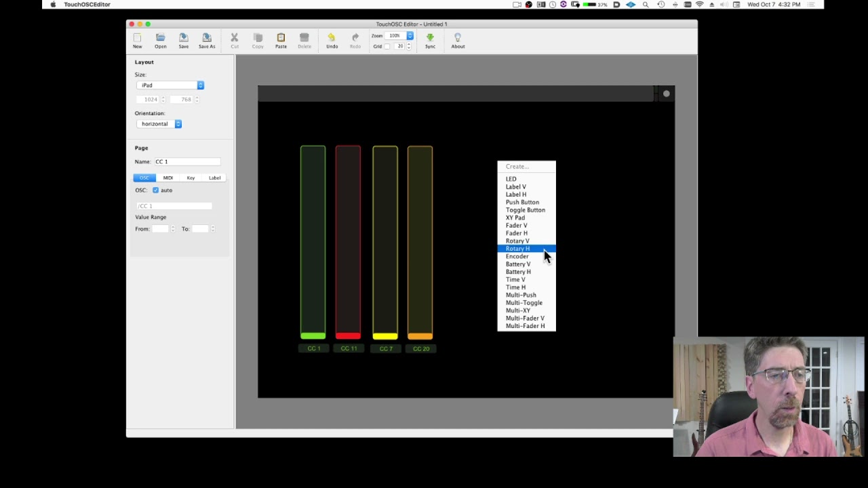Open Spotlight search in menu bar
The height and width of the screenshot is (488, 868).
coord(646,4)
